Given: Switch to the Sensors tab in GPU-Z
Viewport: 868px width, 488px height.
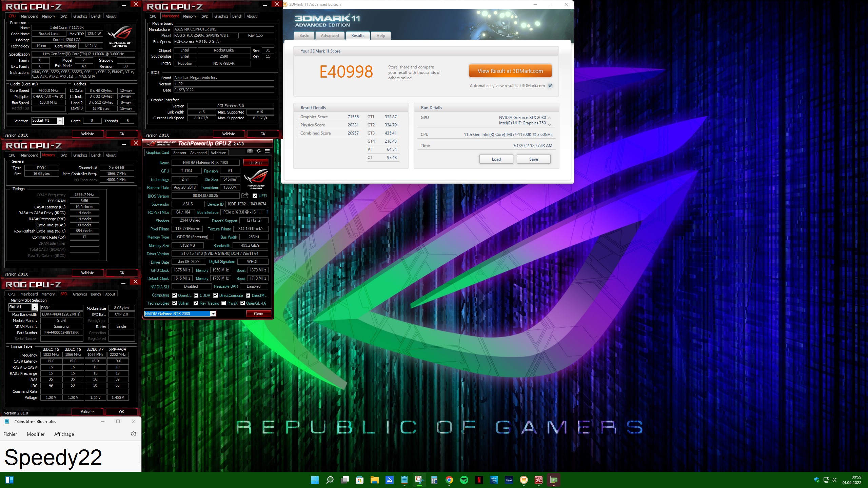Looking at the screenshot, I should [x=179, y=153].
